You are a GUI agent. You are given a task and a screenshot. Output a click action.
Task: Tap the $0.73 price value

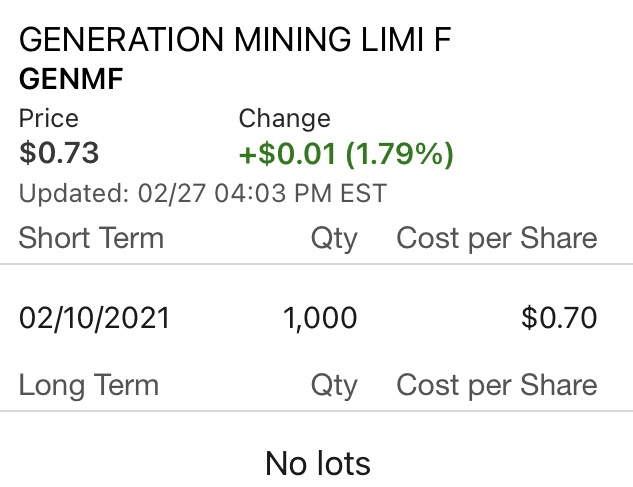(59, 154)
